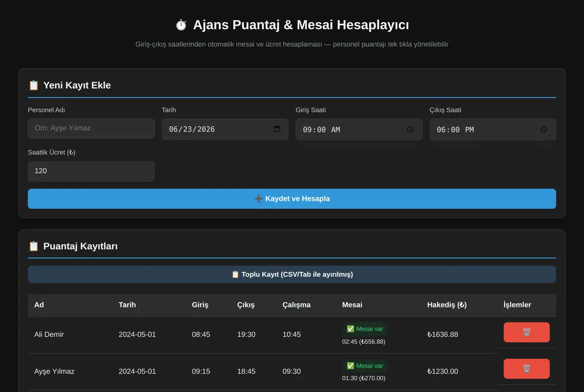Click the Yeni Kayıt Ekle heading

pyautogui.click(x=70, y=85)
